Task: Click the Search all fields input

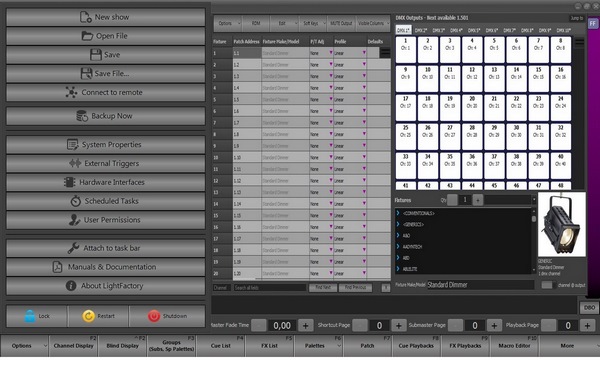Action: pos(270,287)
